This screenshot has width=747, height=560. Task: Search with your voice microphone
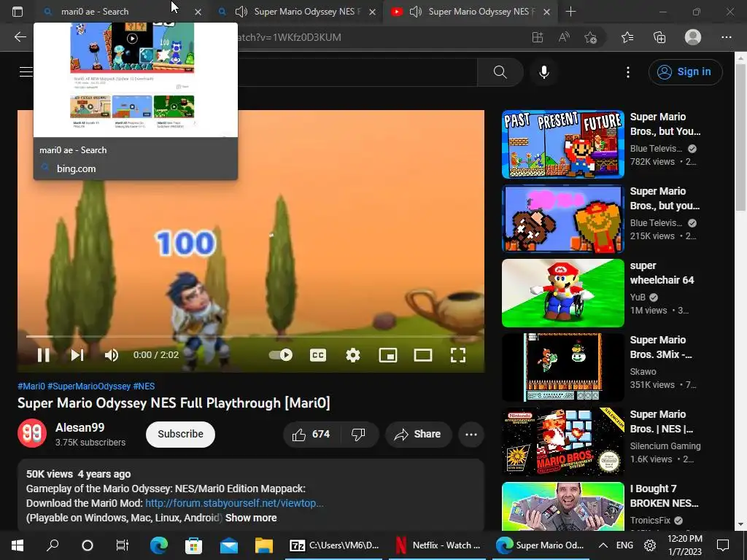click(544, 72)
